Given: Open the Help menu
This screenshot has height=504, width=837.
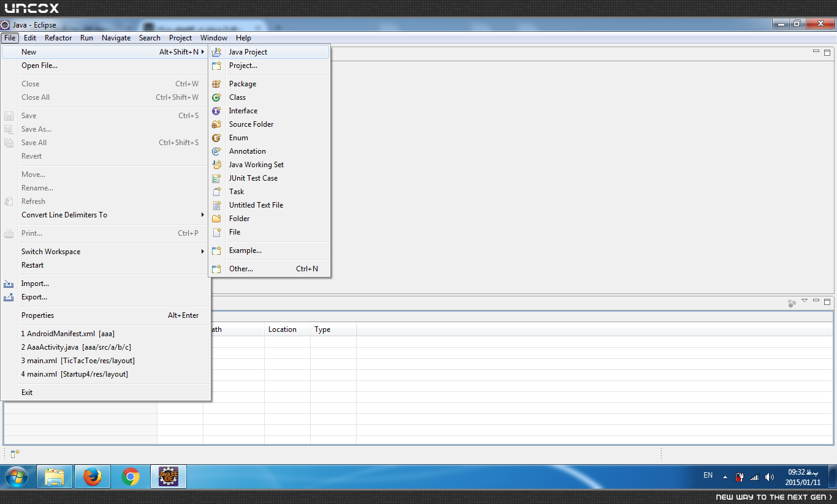Looking at the screenshot, I should pos(243,38).
